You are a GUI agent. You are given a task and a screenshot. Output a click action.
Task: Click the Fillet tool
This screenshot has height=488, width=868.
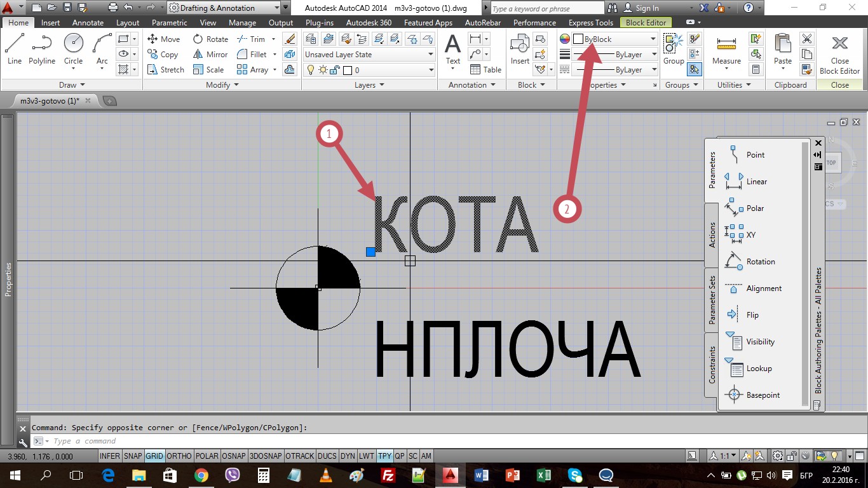[x=252, y=55]
